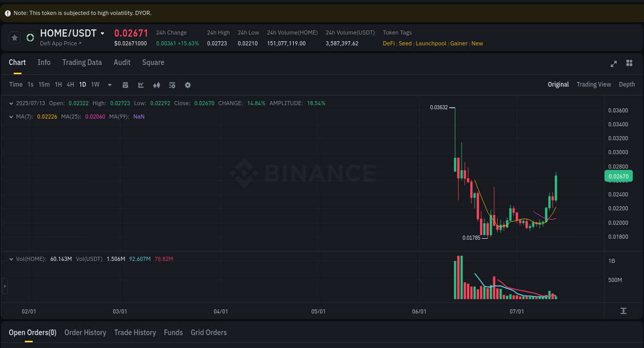Viewport: 644px width, 348px height.
Task: Toggle the favorite star for HOME/USDT
Action: (x=14, y=37)
